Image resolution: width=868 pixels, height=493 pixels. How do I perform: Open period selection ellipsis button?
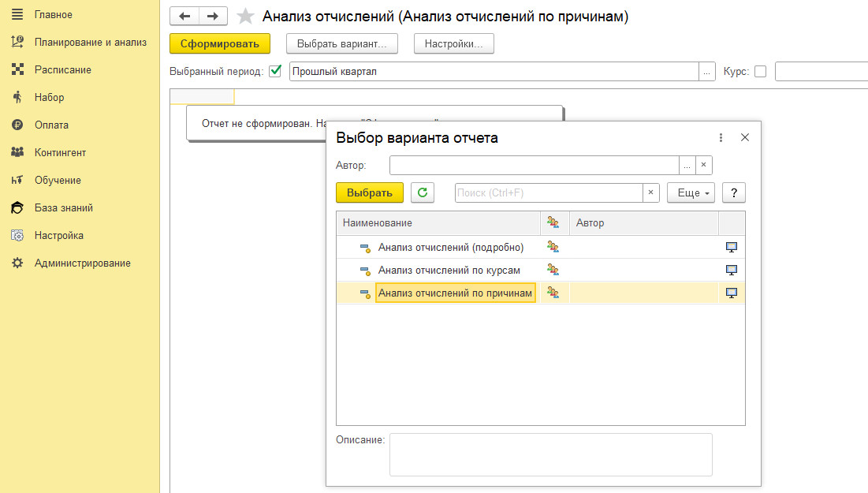coord(706,72)
